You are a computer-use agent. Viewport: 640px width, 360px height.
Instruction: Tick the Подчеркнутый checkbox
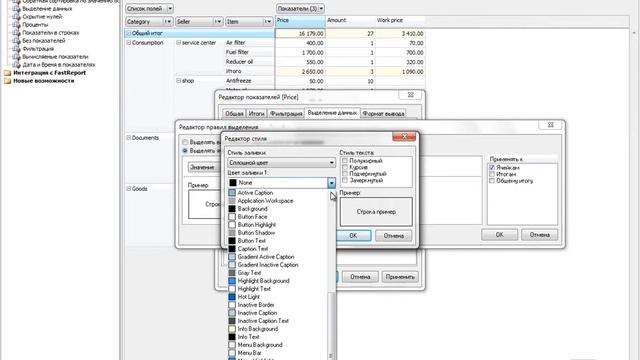click(x=345, y=173)
